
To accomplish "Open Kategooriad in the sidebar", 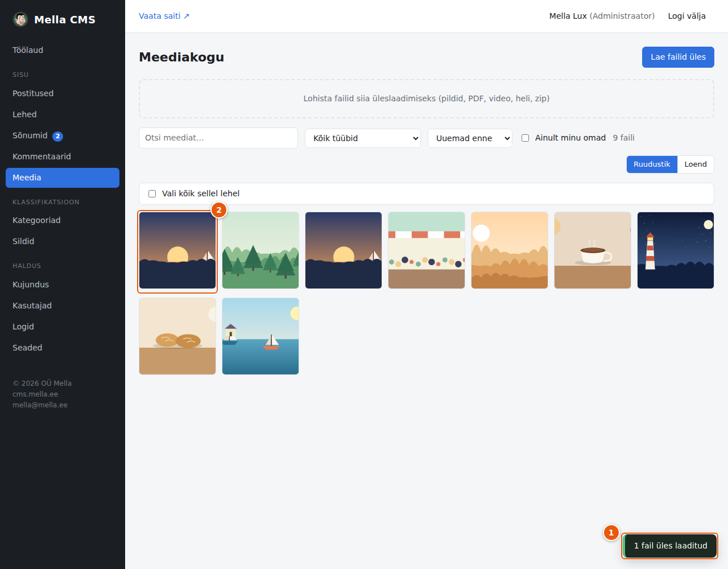I will point(63,220).
